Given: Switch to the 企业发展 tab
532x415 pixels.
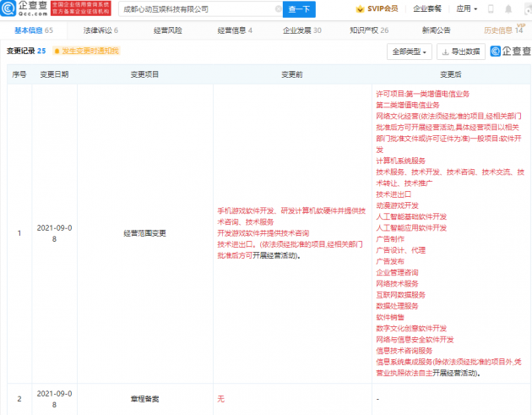Looking at the screenshot, I should point(302,30).
